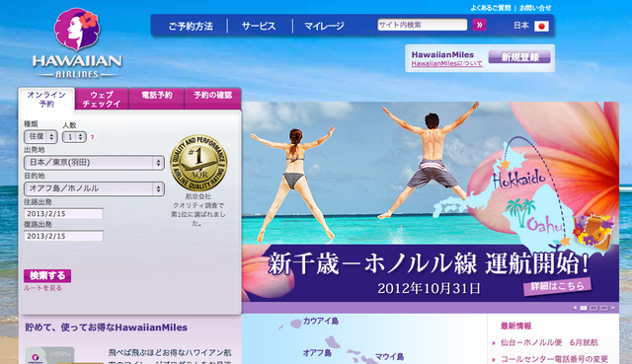
Task: Open the ご予約方法 menu
Action: click(x=191, y=27)
